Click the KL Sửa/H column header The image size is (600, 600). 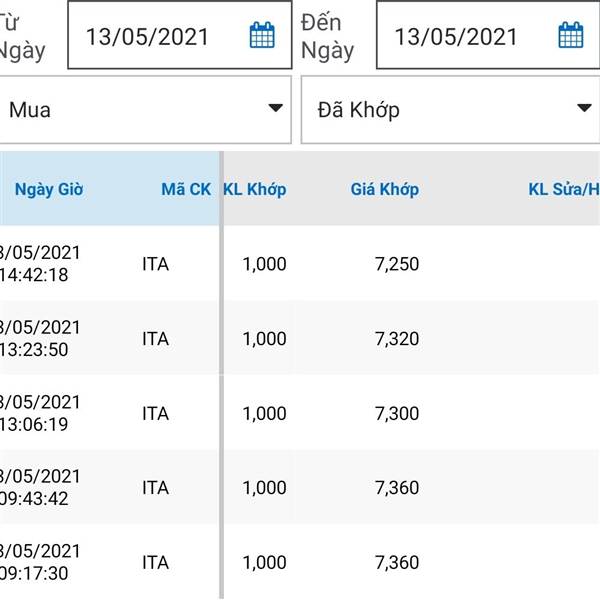click(x=563, y=189)
